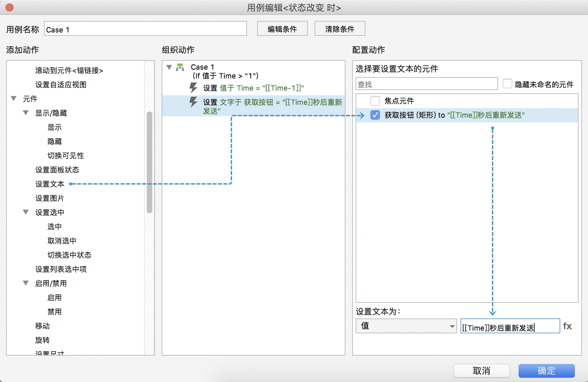Collapse the 元件 tree group
Image resolution: width=588 pixels, height=382 pixels.
[14, 99]
